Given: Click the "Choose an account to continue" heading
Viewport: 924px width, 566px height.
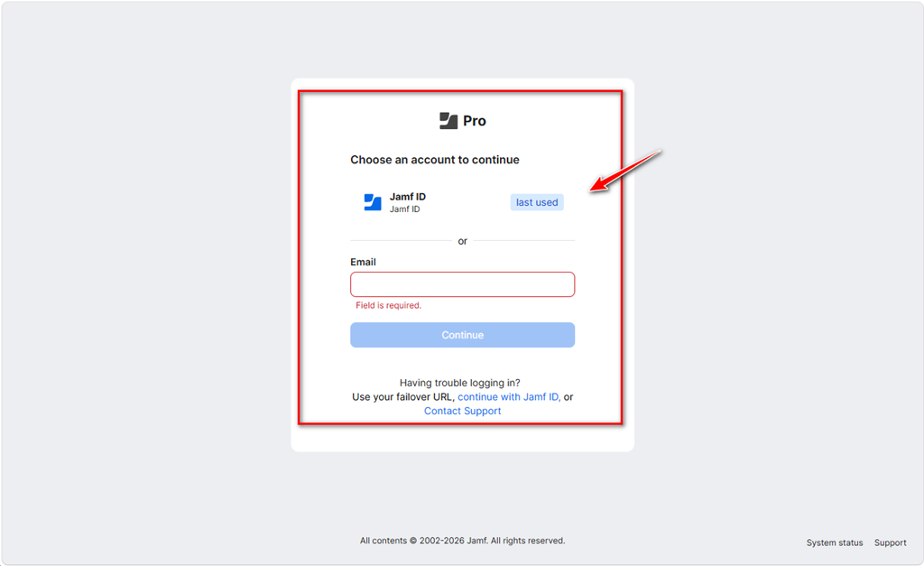Looking at the screenshot, I should pyautogui.click(x=435, y=160).
